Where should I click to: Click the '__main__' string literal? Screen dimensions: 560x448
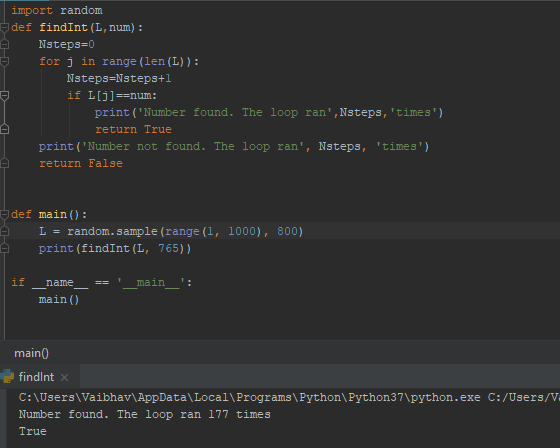click(x=151, y=283)
